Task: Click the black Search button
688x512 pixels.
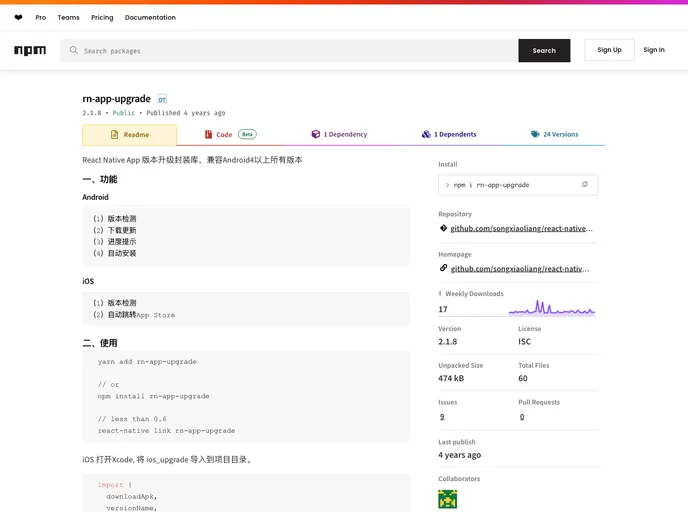Action: (544, 50)
